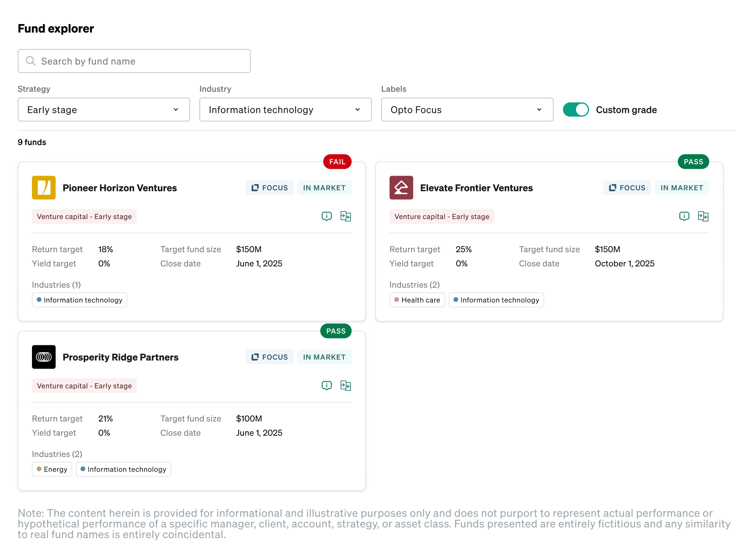This screenshot has height=560, width=753.
Task: Click compare icon on Elevate Frontier Ventures card
Action: click(703, 216)
